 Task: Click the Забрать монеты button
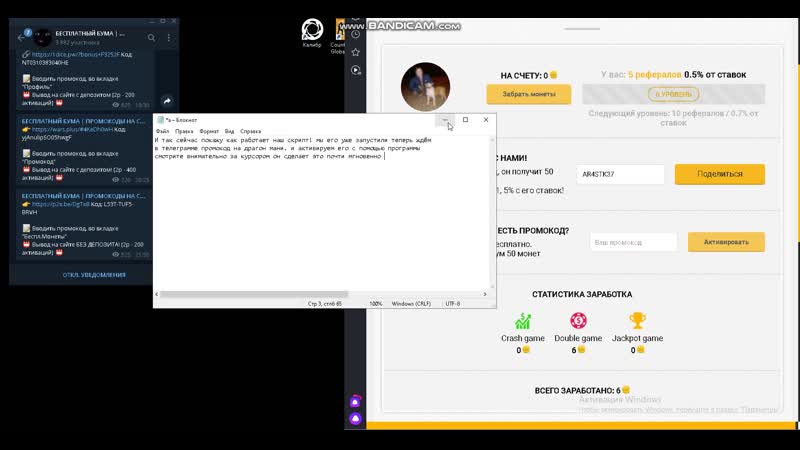(529, 94)
